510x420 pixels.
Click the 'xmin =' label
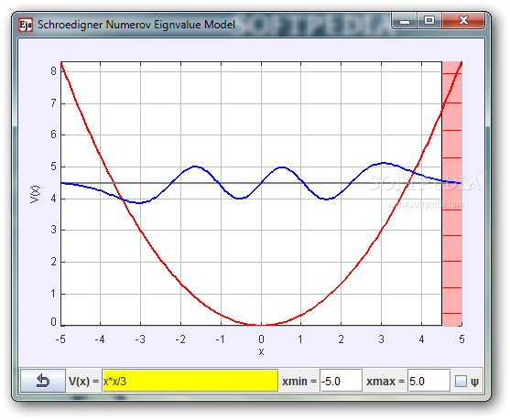(299, 381)
